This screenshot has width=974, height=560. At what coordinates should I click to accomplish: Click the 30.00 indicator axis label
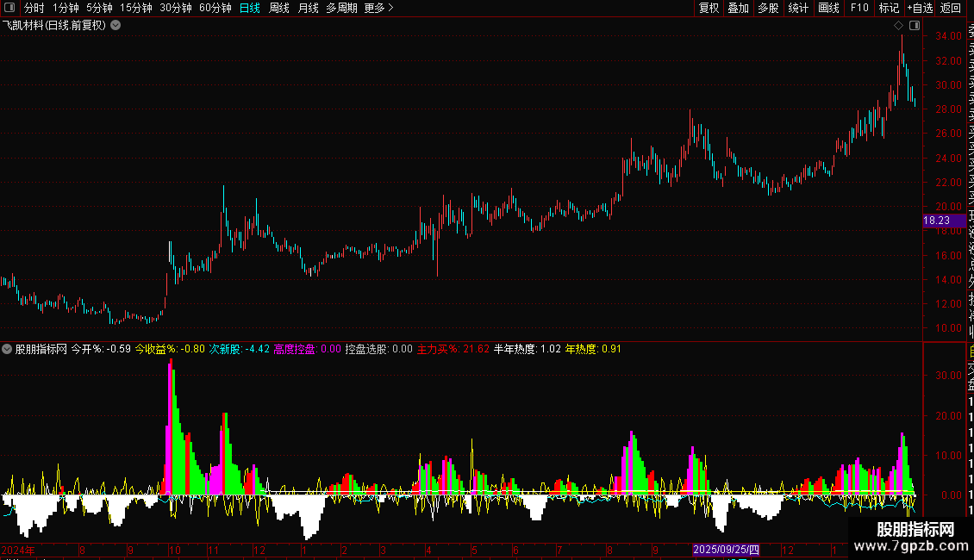[948, 376]
